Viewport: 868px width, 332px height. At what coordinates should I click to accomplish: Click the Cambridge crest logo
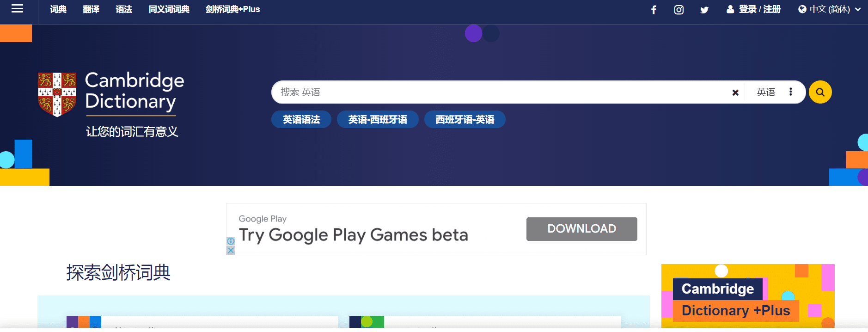[x=57, y=94]
